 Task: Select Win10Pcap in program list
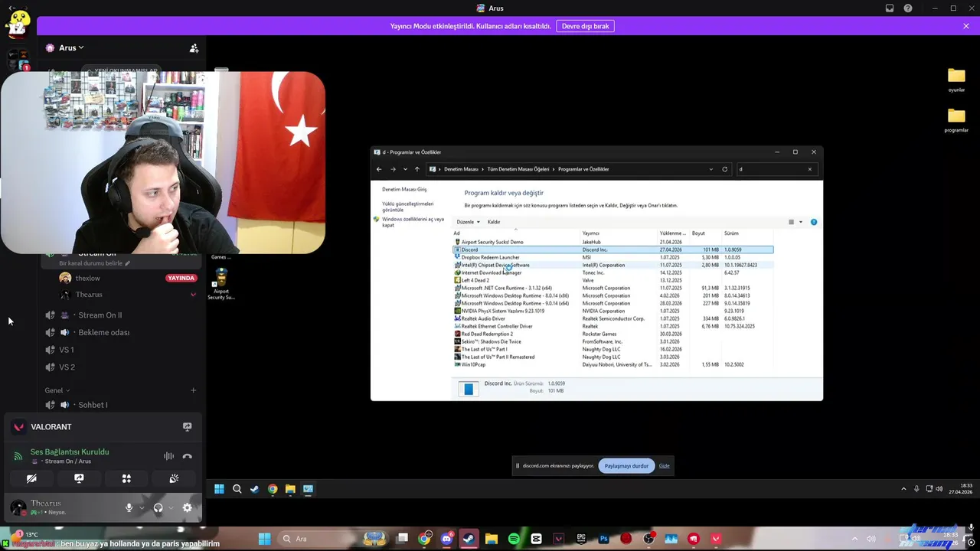point(612,364)
